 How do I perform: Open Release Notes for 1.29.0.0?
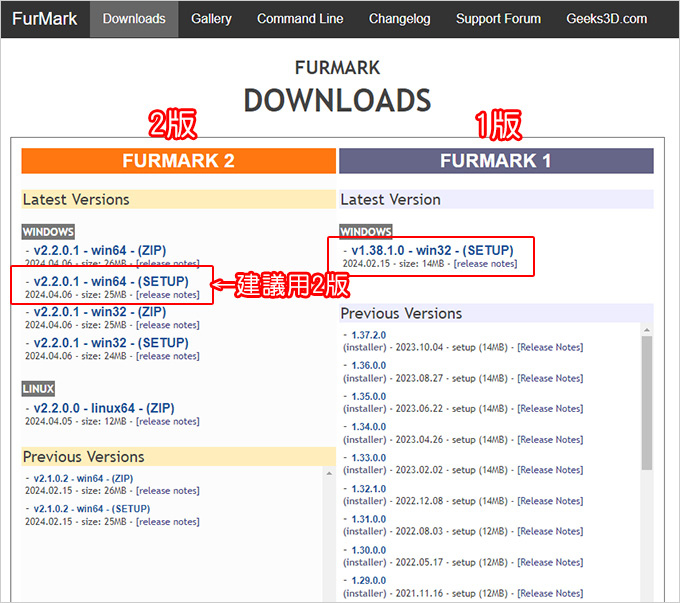pos(550,593)
